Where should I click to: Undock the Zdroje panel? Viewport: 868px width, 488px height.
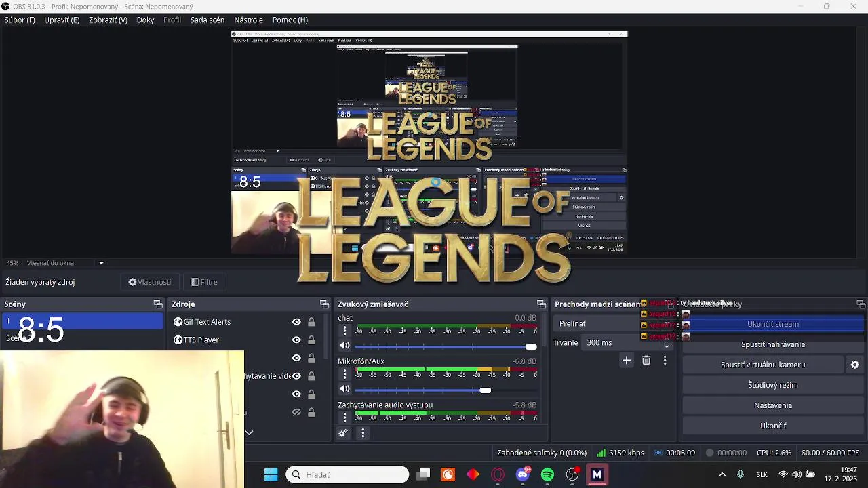[x=324, y=304]
